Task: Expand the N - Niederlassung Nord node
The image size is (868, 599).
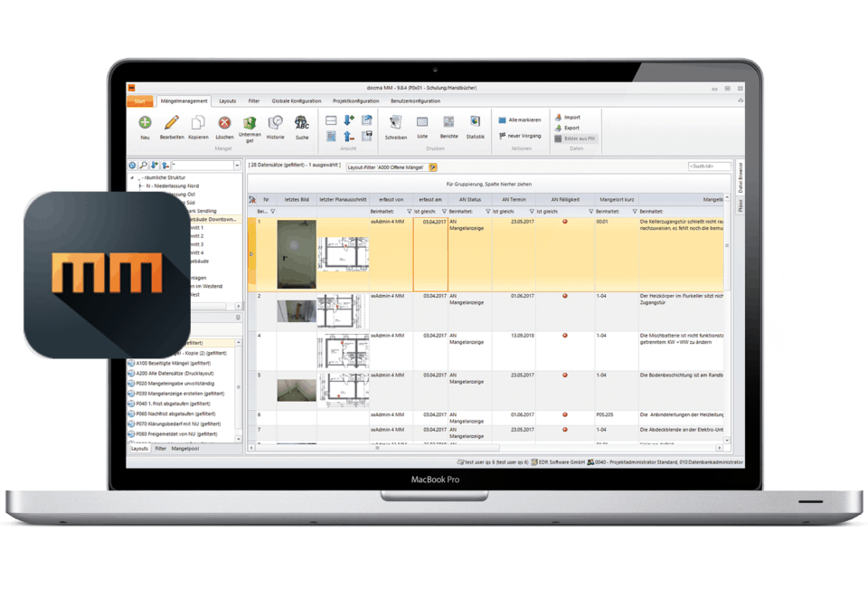Action: point(141,186)
